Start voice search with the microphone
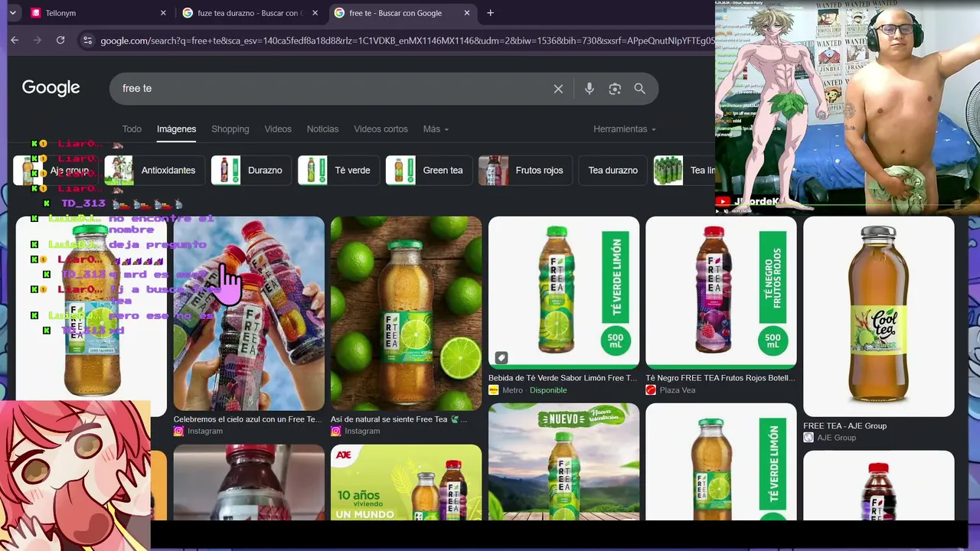 click(x=589, y=89)
